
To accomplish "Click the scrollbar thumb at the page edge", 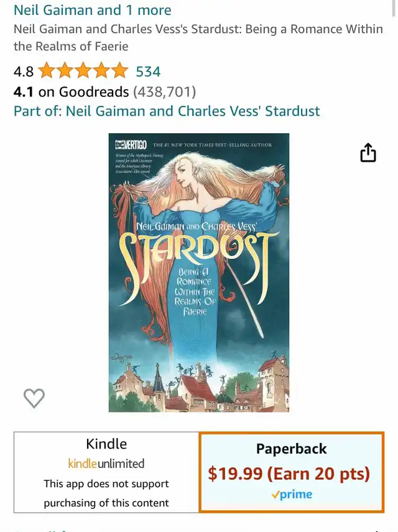I will pos(394,7).
